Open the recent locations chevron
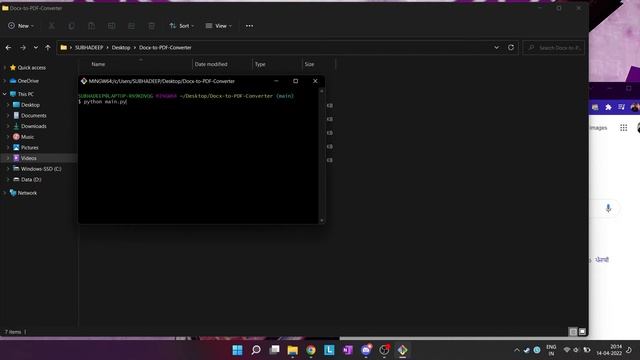640x360 pixels. tap(36, 48)
